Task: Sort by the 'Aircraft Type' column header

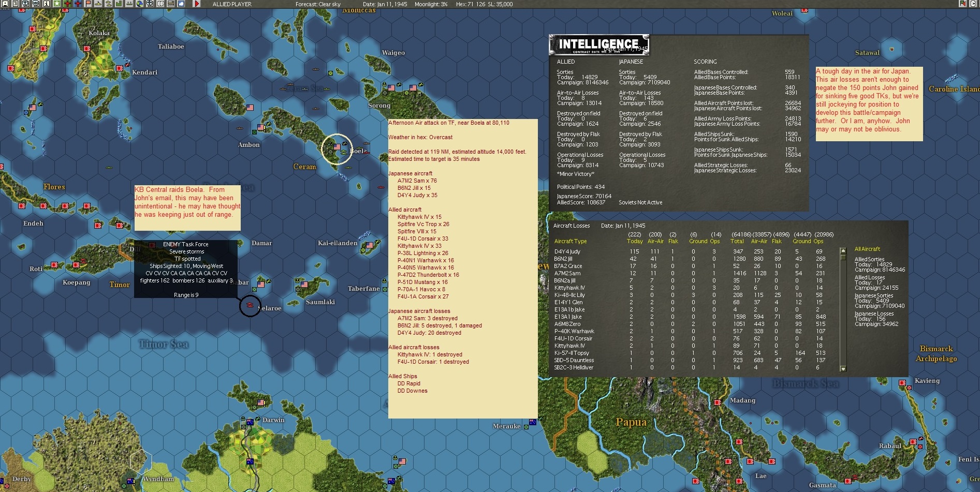Action: pos(571,241)
